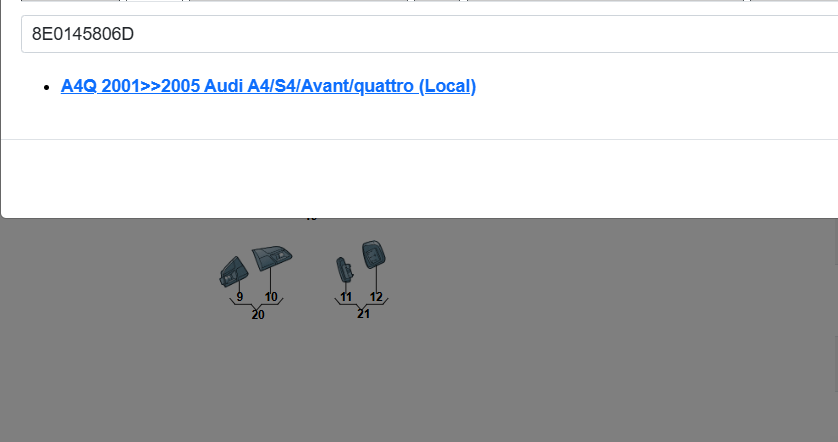Click the bracket joining callouts 9 and 10
The width and height of the screenshot is (838, 442).
[x=257, y=304]
